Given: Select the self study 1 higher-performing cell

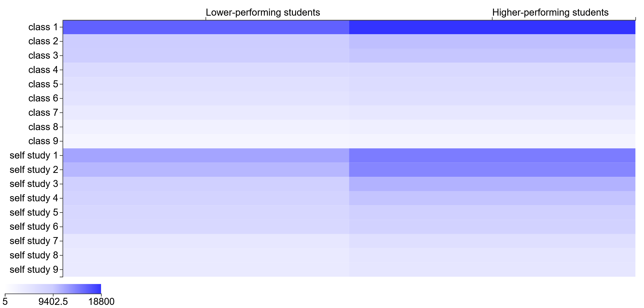Looking at the screenshot, I should coord(492,155).
